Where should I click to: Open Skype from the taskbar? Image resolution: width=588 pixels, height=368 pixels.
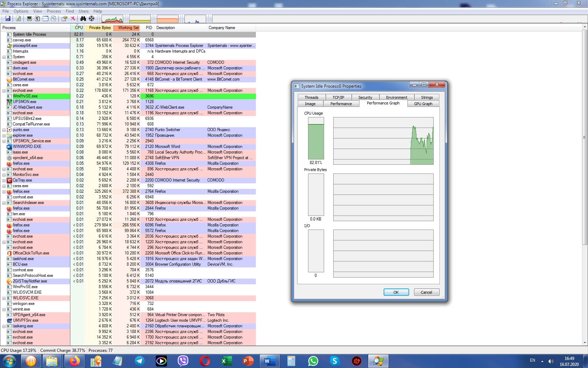[335, 361]
